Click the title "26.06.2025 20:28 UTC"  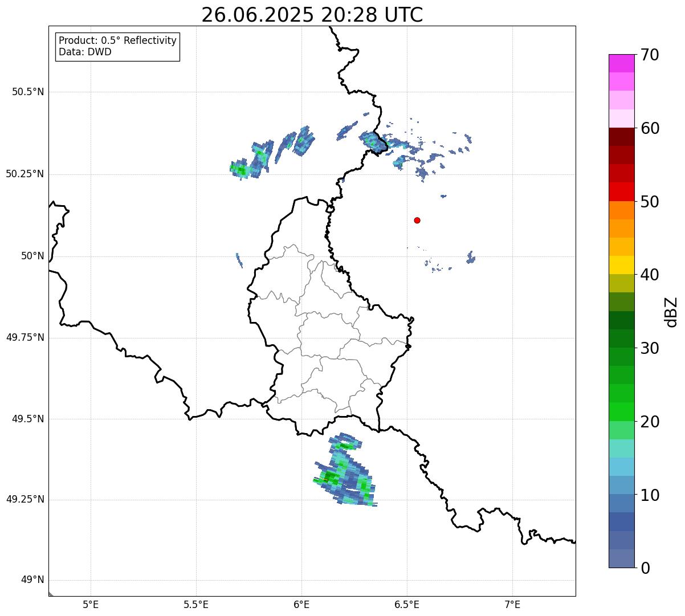312,15
